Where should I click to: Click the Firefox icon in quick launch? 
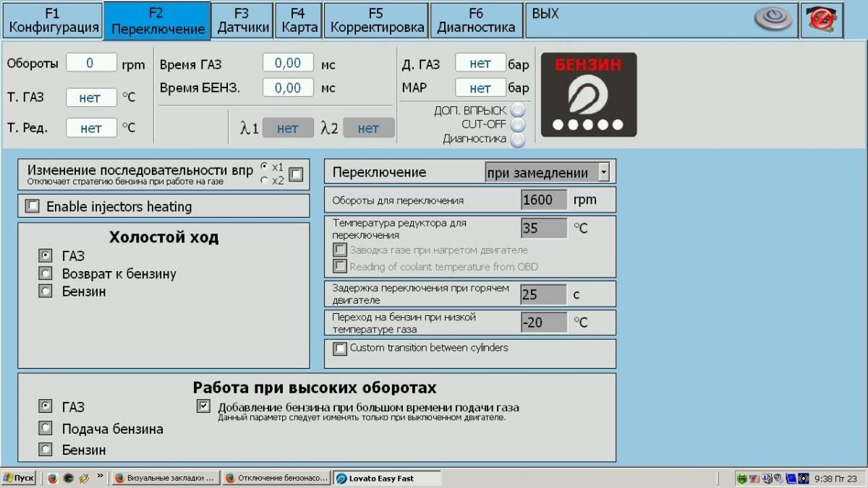coord(53,479)
